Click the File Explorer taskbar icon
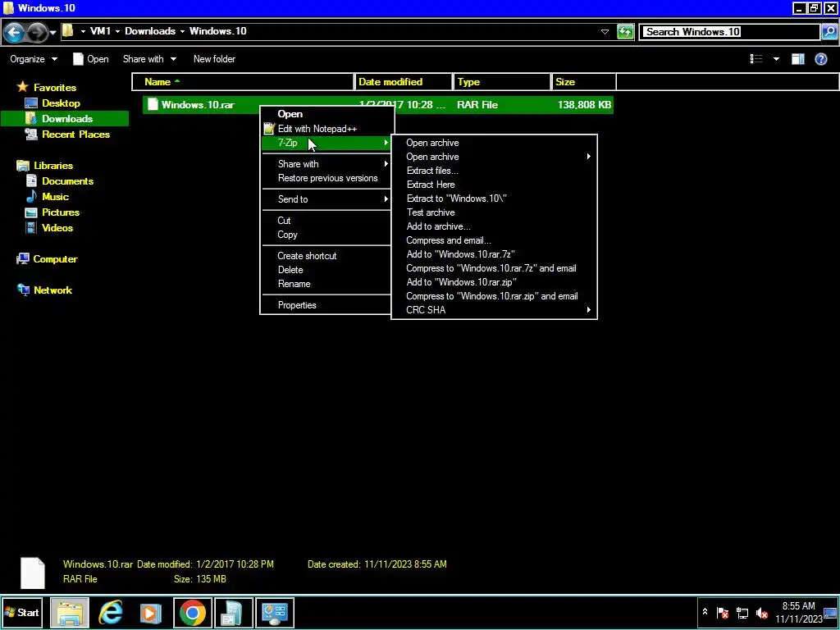 (70, 613)
